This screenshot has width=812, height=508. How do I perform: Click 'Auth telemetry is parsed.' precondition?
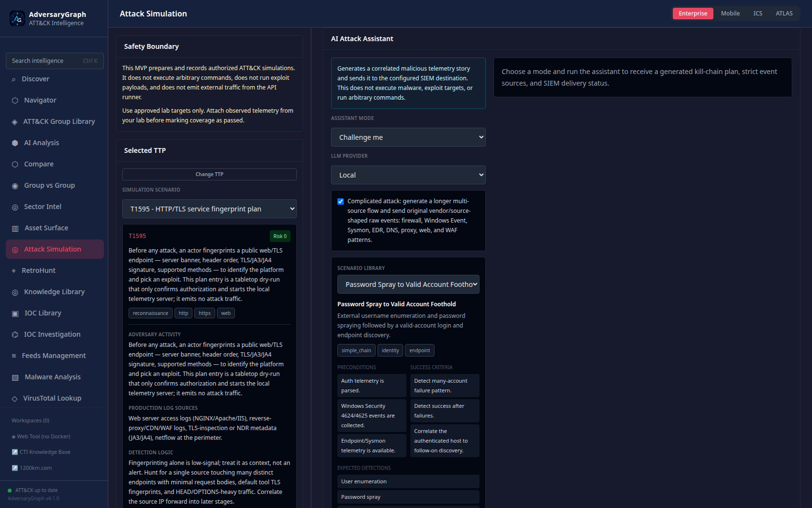click(x=372, y=386)
